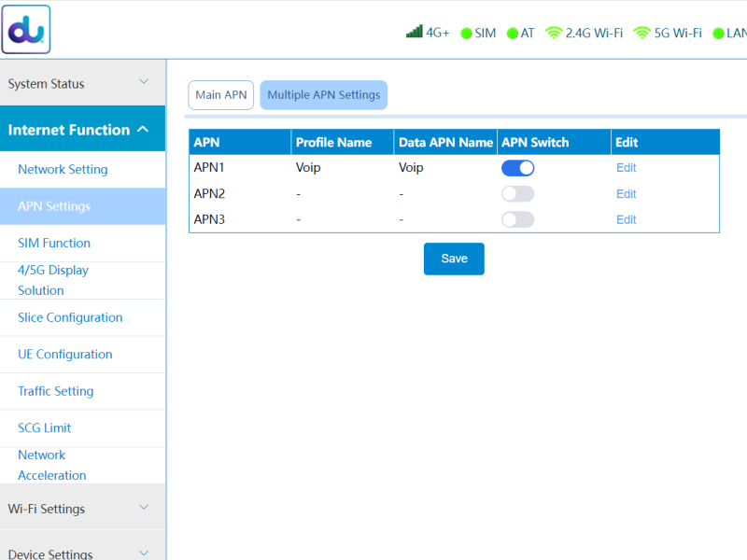The width and height of the screenshot is (747, 560).
Task: Disable the APN1 switch
Action: (x=517, y=168)
